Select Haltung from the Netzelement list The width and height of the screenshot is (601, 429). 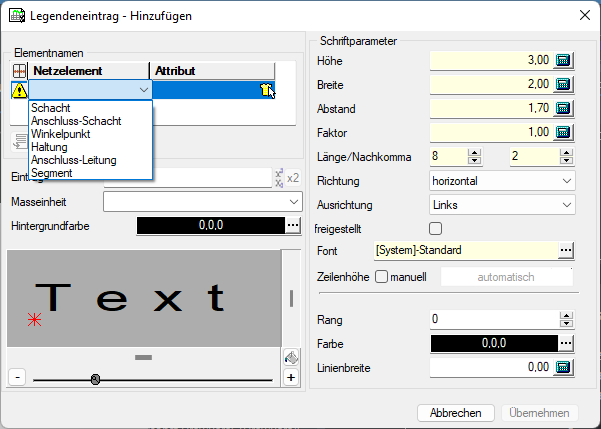point(49,147)
